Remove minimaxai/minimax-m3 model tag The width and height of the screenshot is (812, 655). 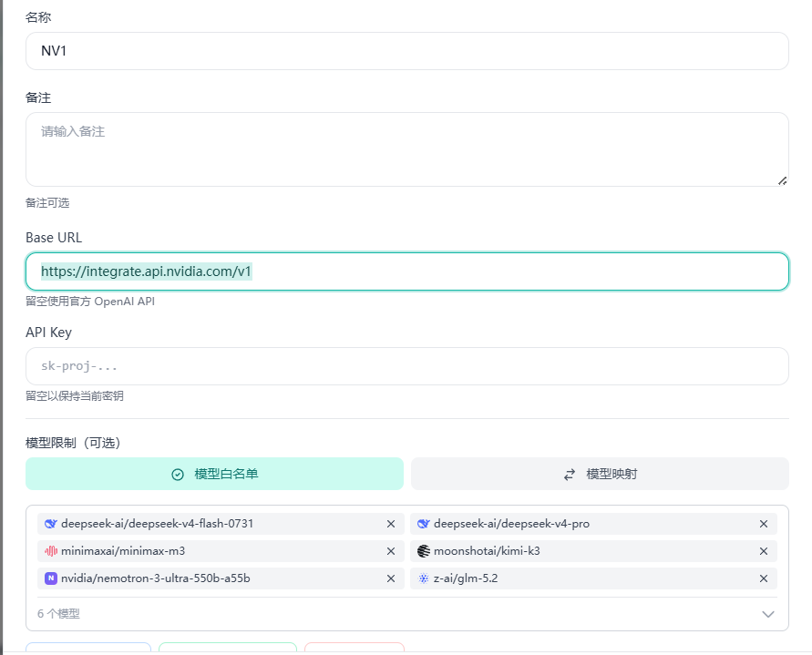click(391, 551)
